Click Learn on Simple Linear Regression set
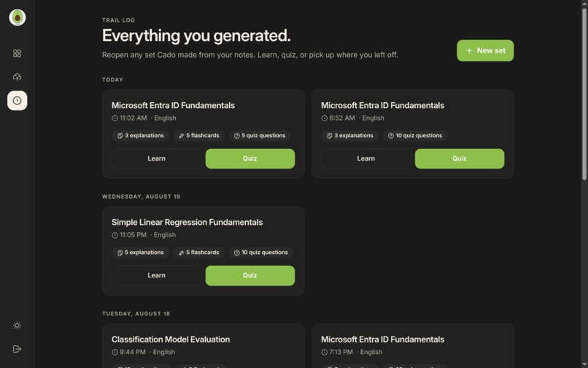 pos(156,275)
